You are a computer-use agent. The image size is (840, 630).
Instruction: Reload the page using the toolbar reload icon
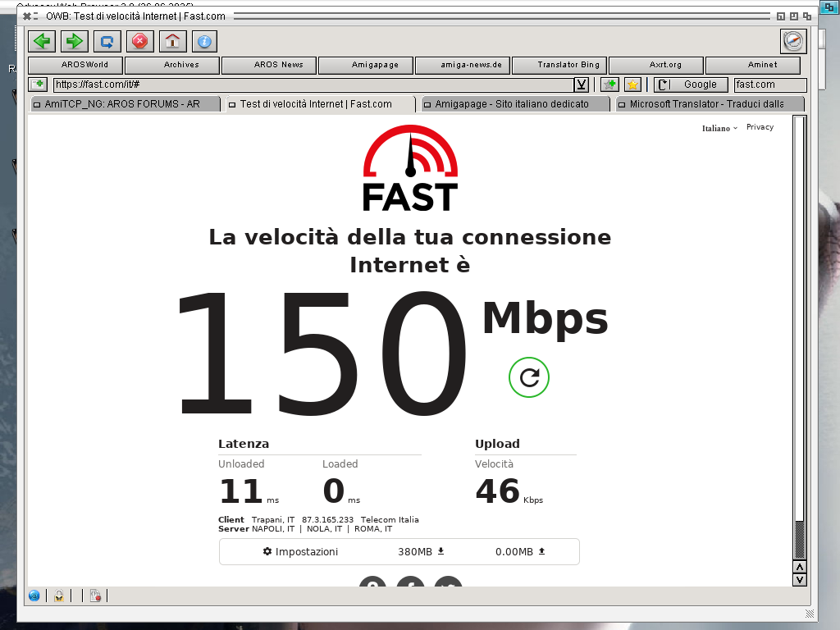tap(107, 41)
